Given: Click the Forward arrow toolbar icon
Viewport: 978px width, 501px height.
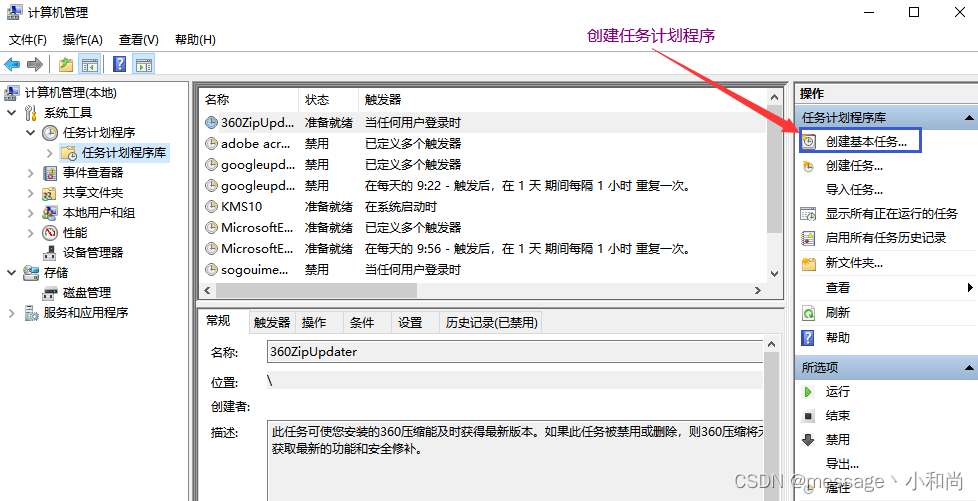Looking at the screenshot, I should coord(35,64).
